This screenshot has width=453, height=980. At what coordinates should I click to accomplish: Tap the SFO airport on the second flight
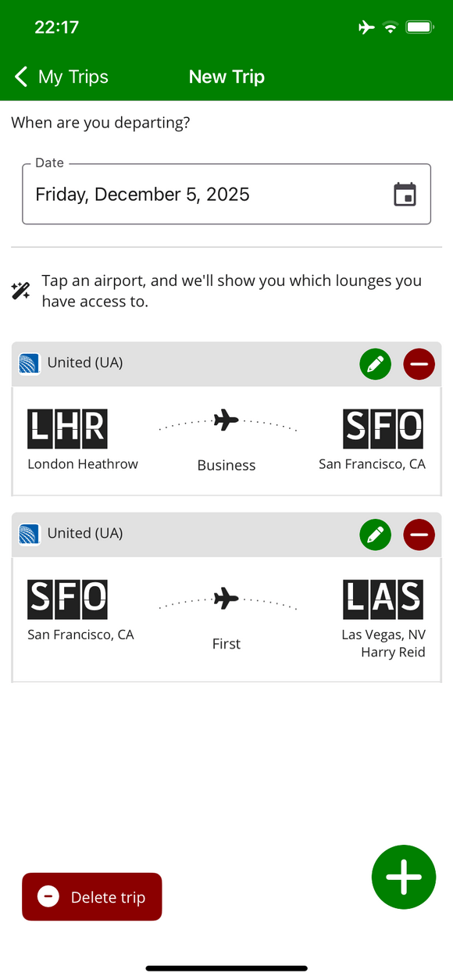pos(67,599)
